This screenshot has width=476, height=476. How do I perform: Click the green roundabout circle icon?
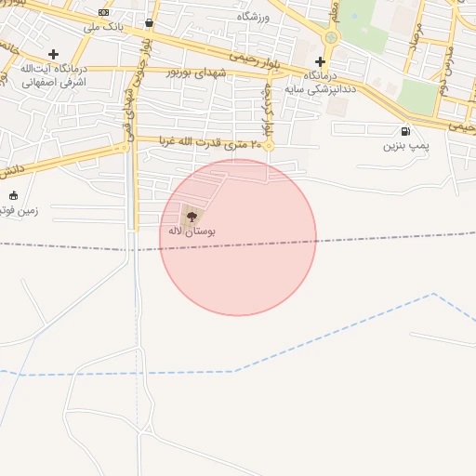[331, 38]
